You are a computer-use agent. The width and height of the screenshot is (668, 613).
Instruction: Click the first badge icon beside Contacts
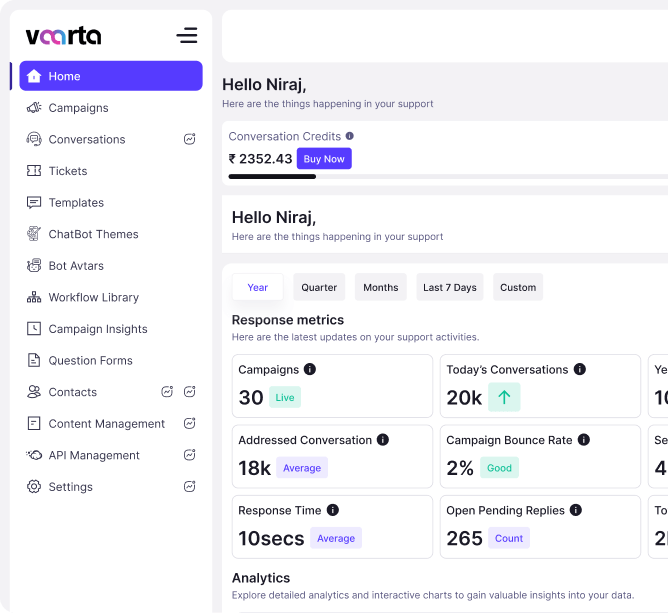pos(167,391)
